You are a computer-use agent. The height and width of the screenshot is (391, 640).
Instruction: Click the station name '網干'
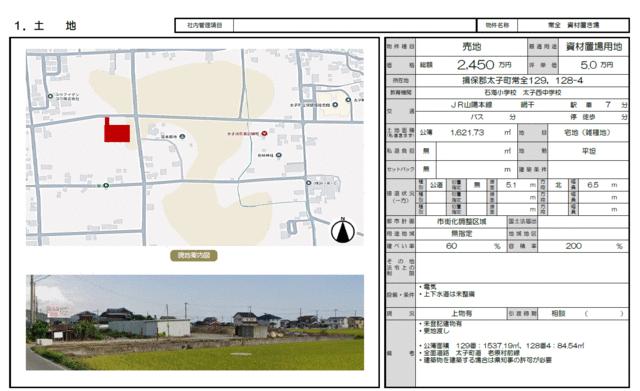point(527,105)
